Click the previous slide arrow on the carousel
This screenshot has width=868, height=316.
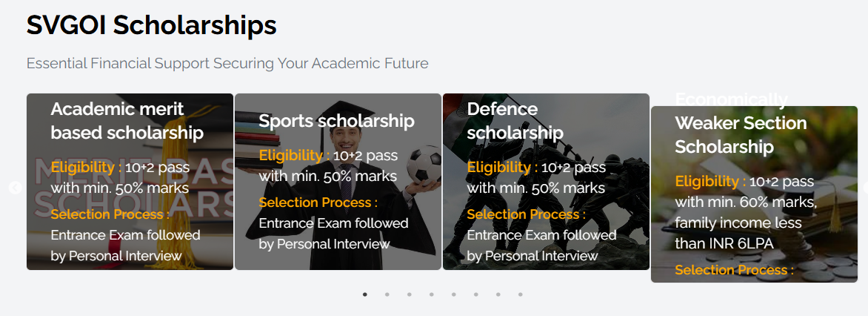(15, 188)
